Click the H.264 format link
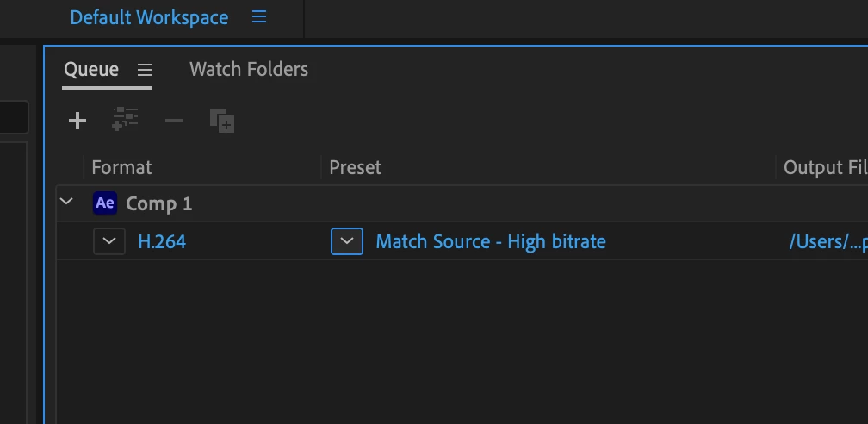 coord(162,241)
